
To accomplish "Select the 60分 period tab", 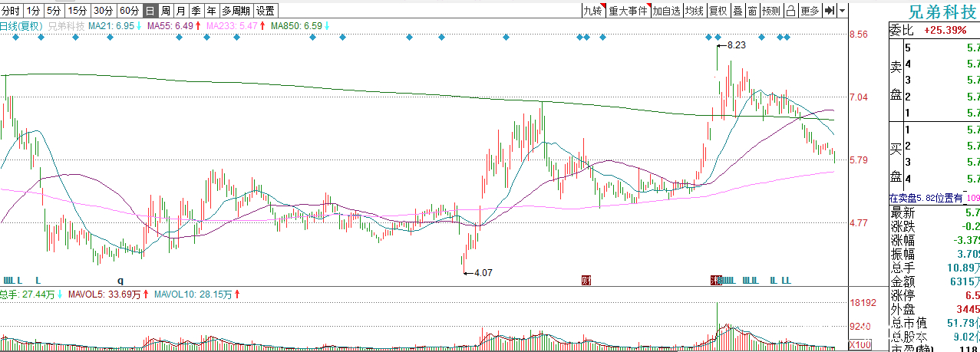I will click(x=129, y=11).
